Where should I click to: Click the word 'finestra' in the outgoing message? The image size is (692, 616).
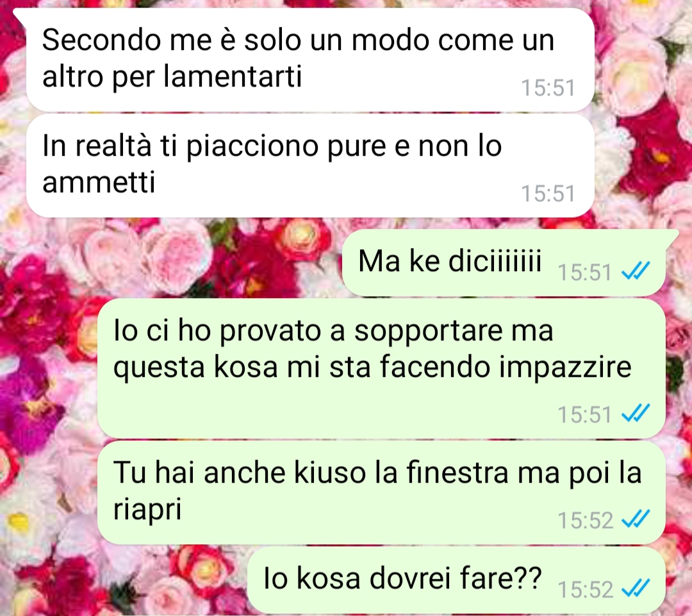pos(457,472)
